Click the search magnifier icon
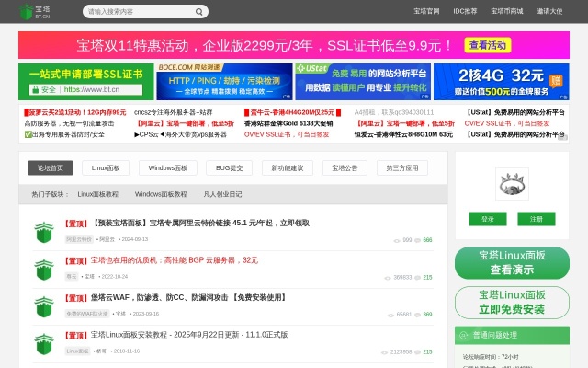Screen dimensions: 588x368 pyautogui.click(x=200, y=12)
